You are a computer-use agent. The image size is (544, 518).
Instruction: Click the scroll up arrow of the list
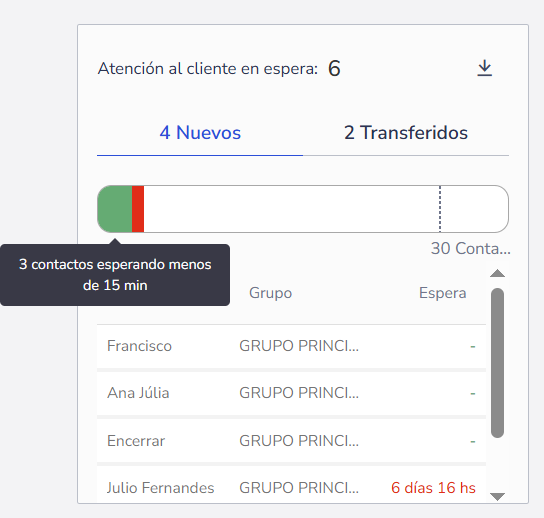[497, 273]
